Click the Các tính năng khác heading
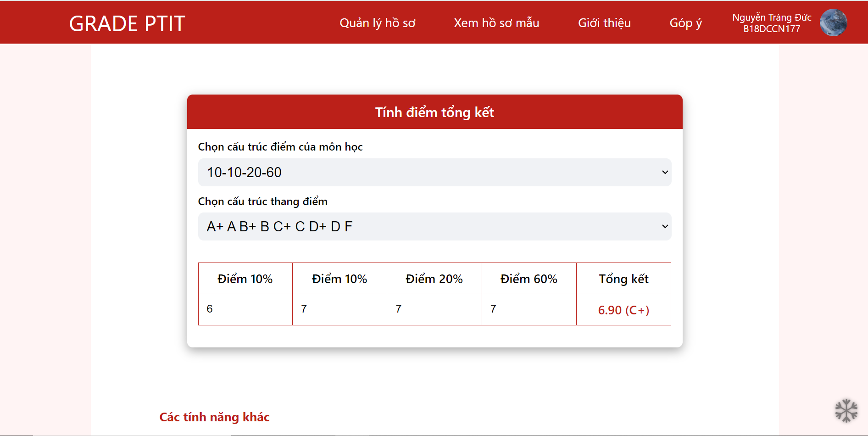 click(x=214, y=417)
